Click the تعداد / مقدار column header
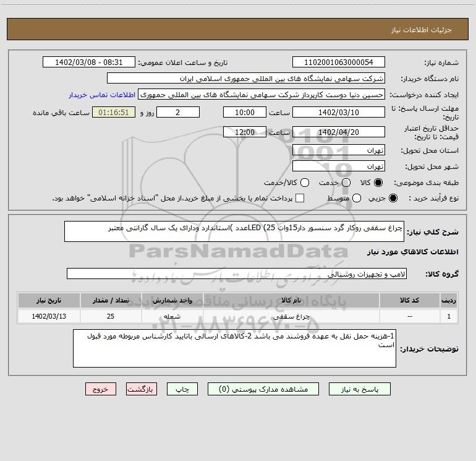Screen dimensions: 476x461 tap(111, 300)
